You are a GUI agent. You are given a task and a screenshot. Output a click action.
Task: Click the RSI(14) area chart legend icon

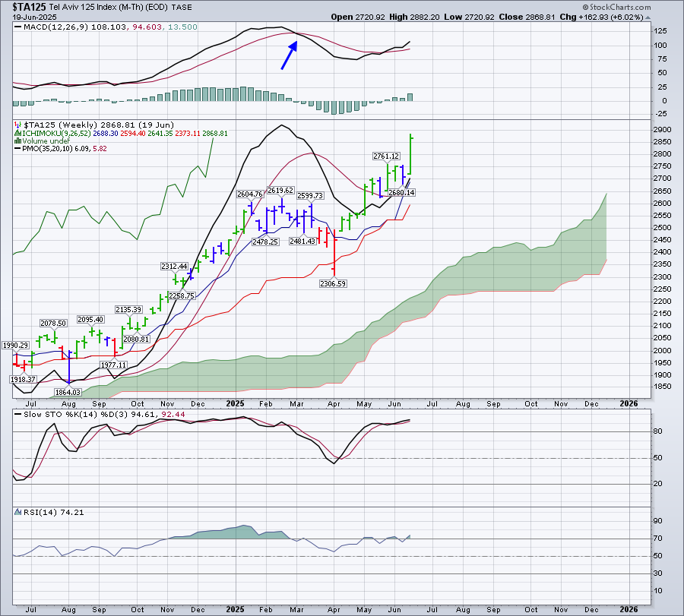coord(18,512)
